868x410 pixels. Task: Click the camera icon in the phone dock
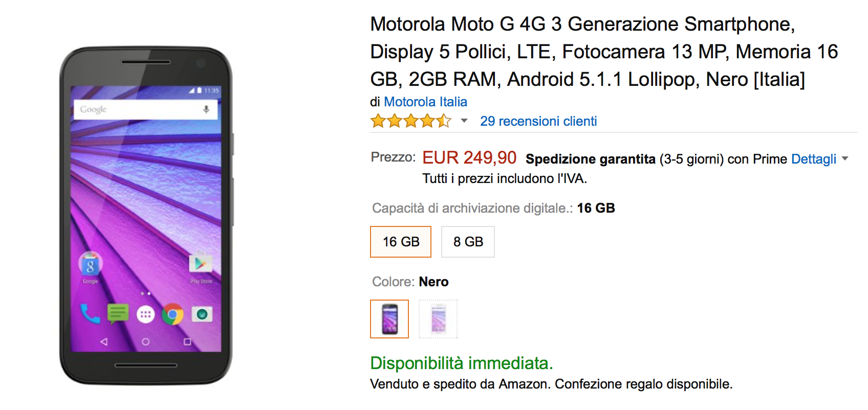pyautogui.click(x=202, y=314)
